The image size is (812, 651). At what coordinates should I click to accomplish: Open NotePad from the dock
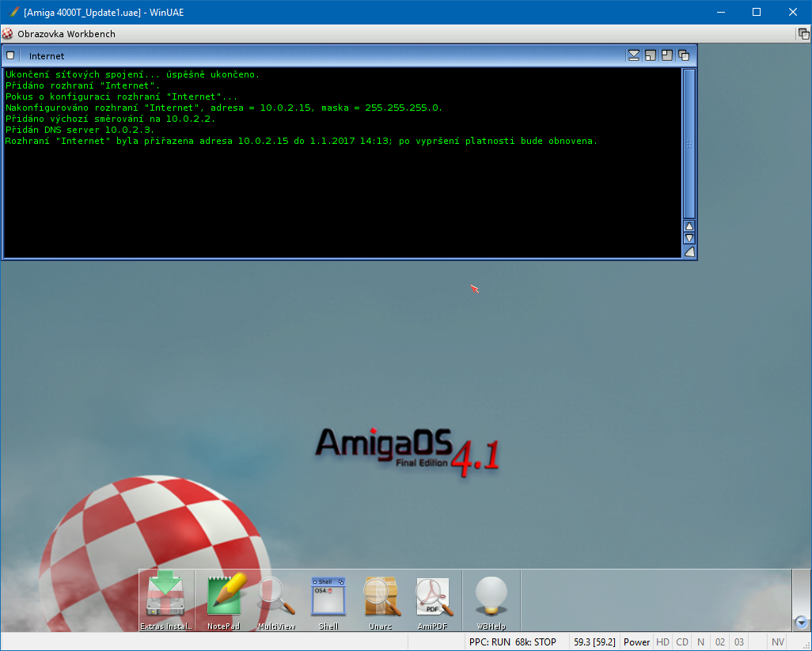[x=225, y=596]
